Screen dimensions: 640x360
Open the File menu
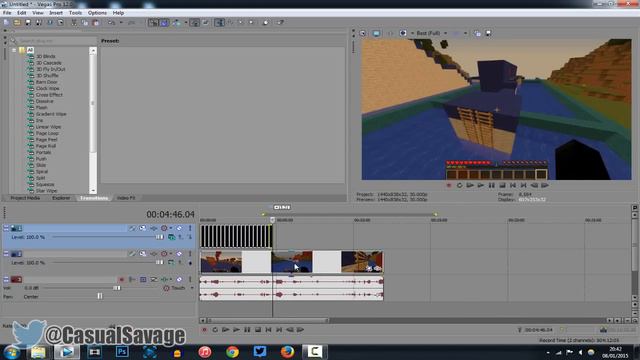(7, 13)
